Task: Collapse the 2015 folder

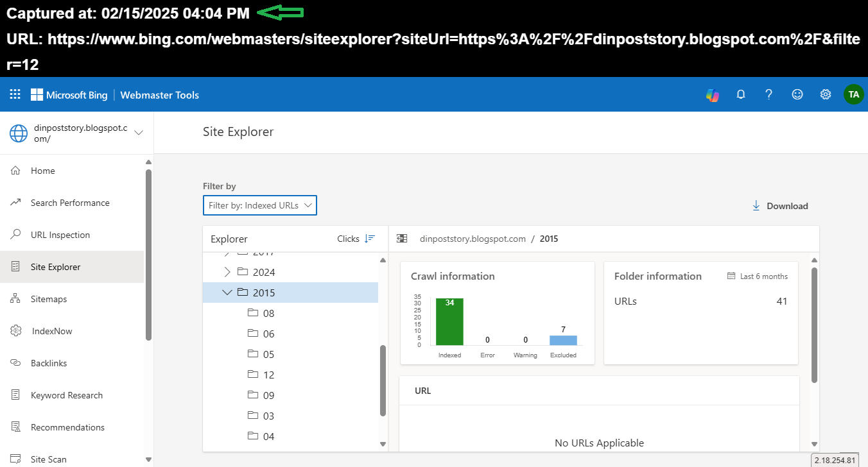Action: point(227,293)
